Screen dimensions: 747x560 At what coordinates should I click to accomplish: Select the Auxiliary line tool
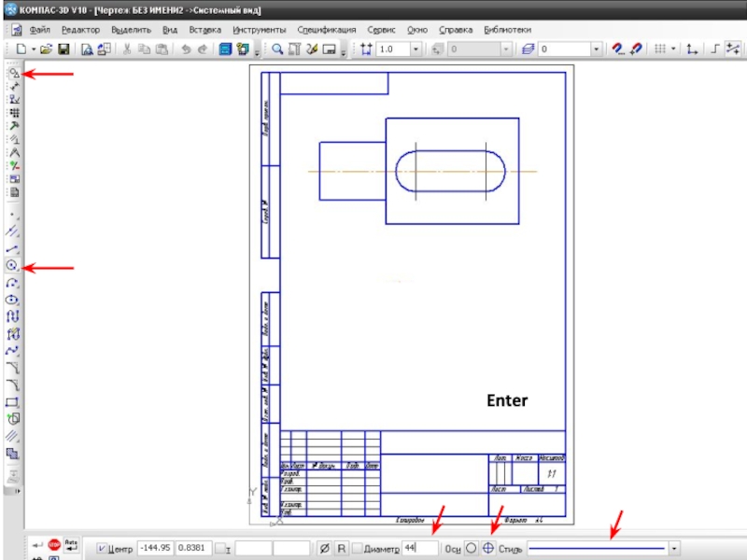[12, 231]
